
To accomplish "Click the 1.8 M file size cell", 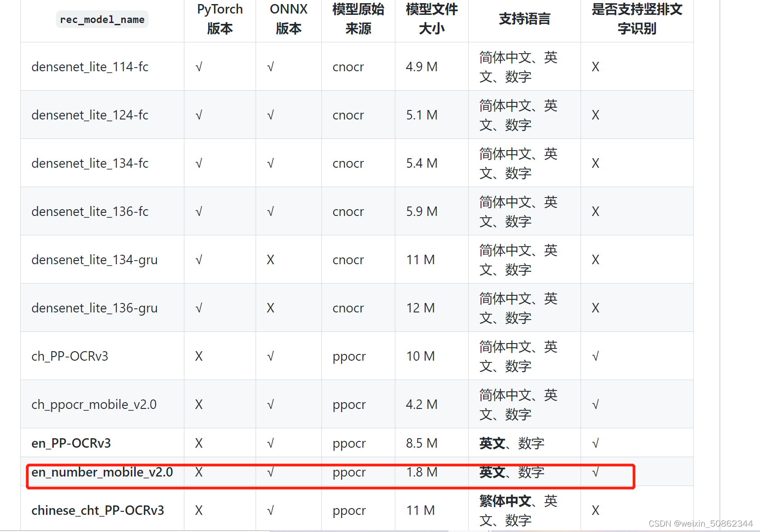I will (x=421, y=472).
